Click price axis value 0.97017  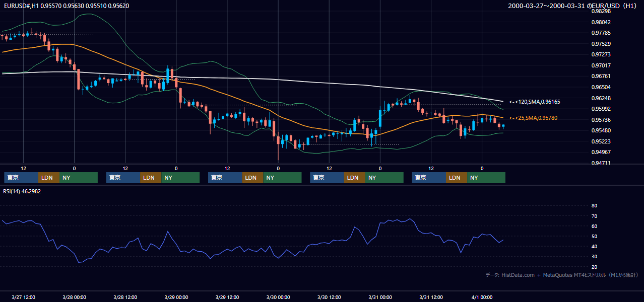[601, 65]
